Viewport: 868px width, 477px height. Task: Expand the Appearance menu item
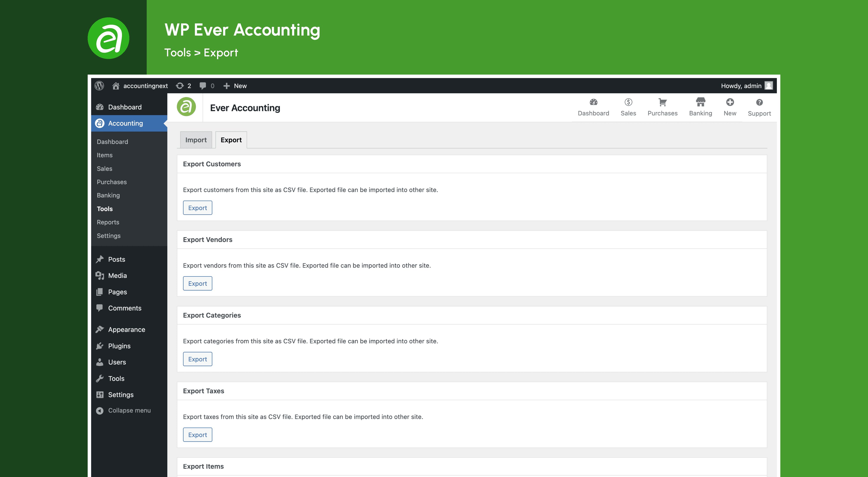[126, 329]
